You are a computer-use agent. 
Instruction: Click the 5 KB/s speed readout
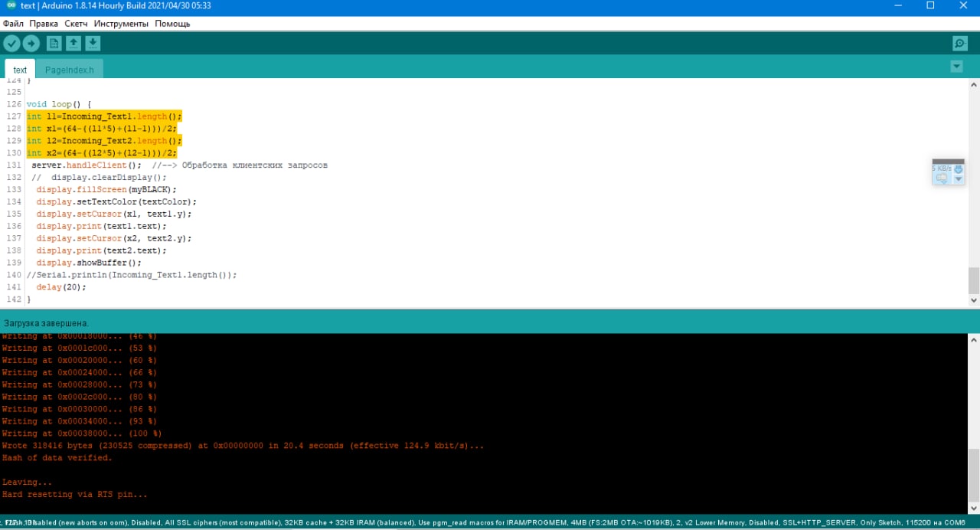[942, 168]
